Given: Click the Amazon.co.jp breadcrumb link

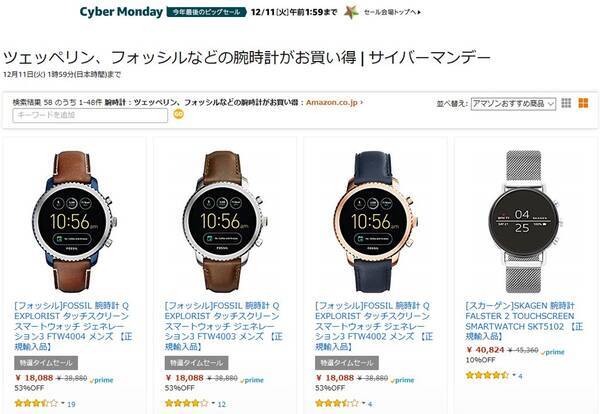Looking at the screenshot, I should click(x=334, y=103).
